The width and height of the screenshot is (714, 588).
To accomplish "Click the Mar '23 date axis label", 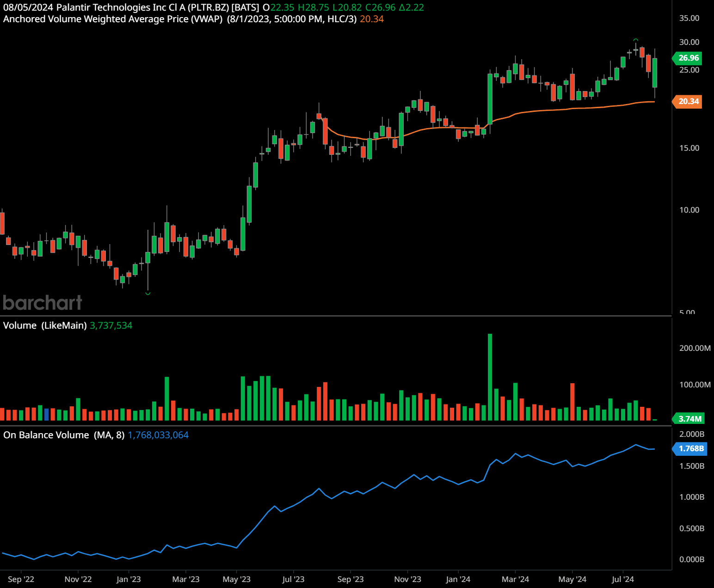I will pyautogui.click(x=186, y=579).
